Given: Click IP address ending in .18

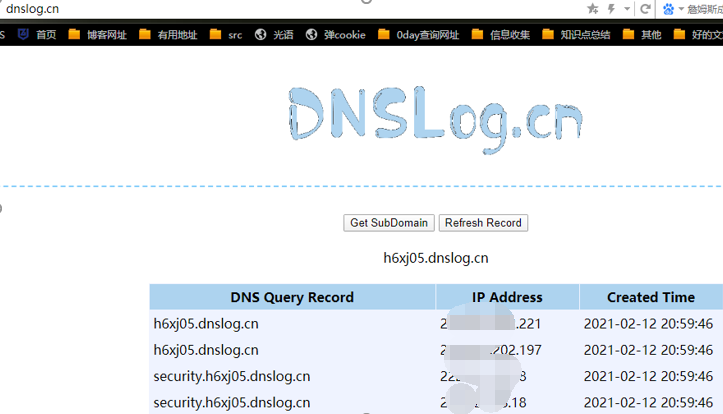Looking at the screenshot, I should [x=483, y=402].
